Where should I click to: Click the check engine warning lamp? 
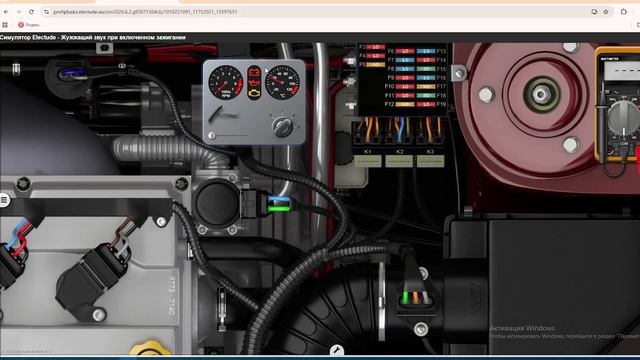[254, 94]
